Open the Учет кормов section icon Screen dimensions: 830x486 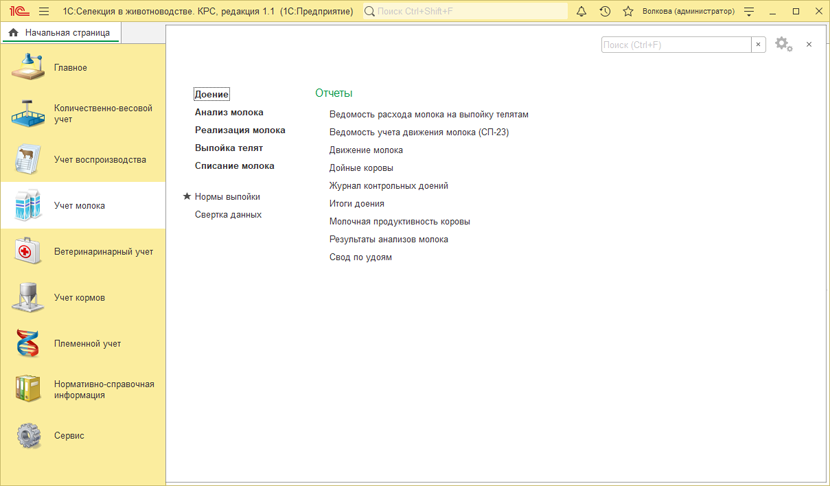point(28,298)
